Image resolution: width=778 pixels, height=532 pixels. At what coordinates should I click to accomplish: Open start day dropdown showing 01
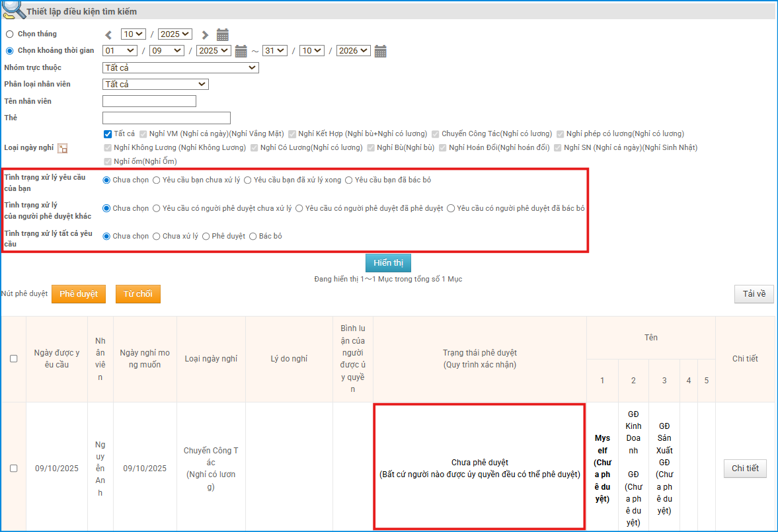coord(120,51)
